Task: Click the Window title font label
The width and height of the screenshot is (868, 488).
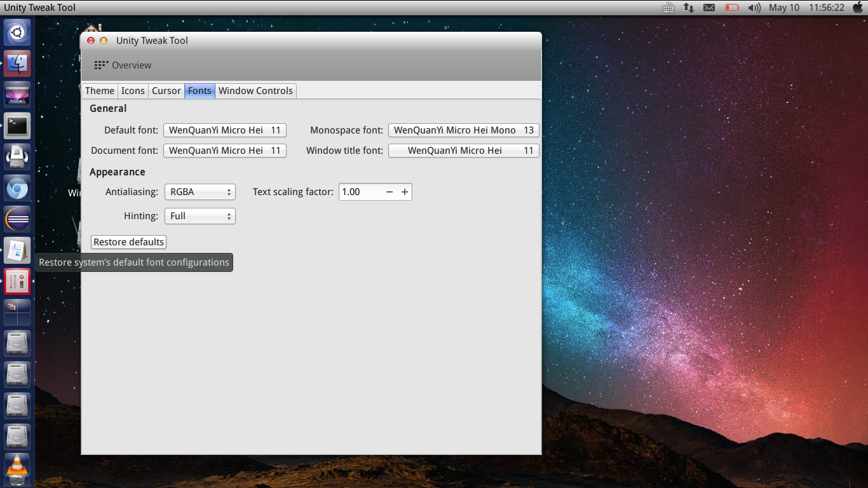Action: coord(344,151)
